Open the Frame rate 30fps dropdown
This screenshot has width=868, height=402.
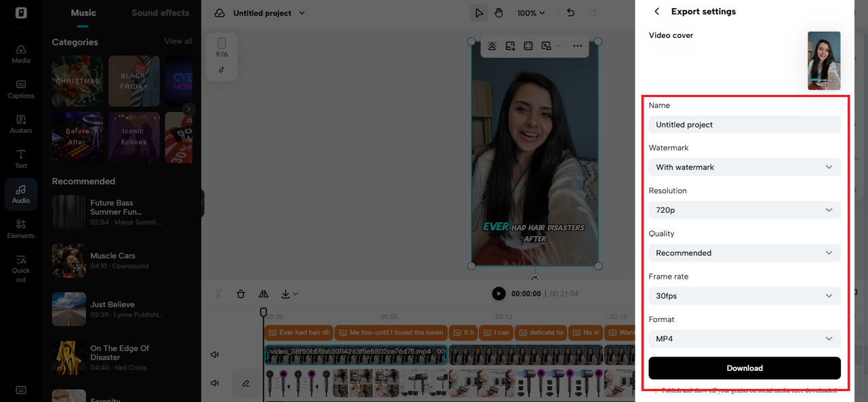745,296
